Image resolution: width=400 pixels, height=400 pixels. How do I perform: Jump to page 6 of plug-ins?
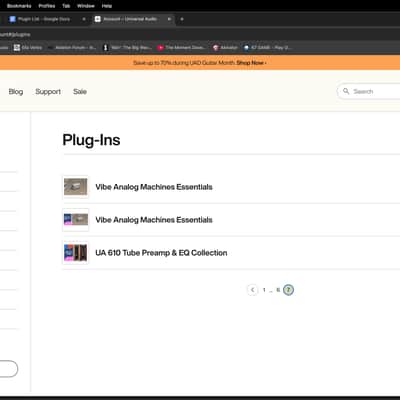point(278,290)
